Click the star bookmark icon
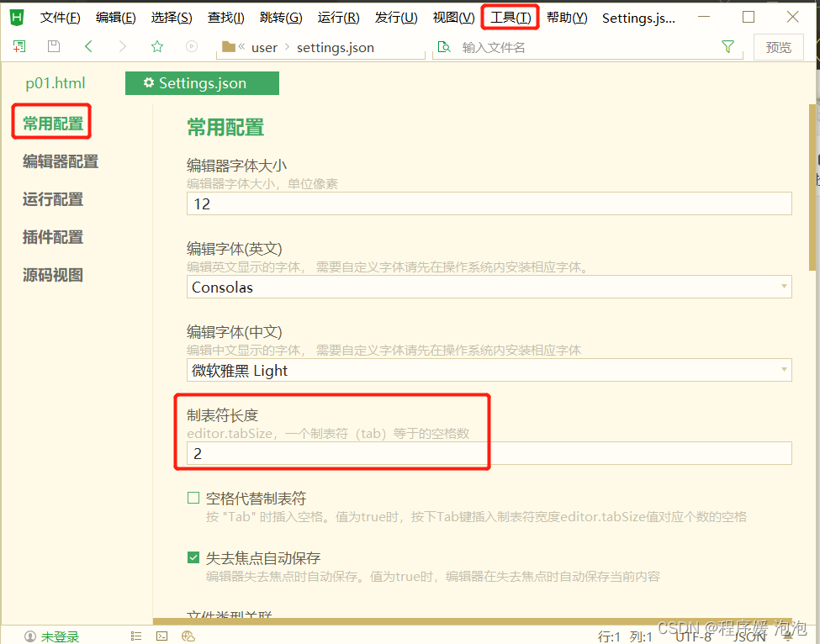Viewport: 820px width, 644px height. [x=157, y=46]
